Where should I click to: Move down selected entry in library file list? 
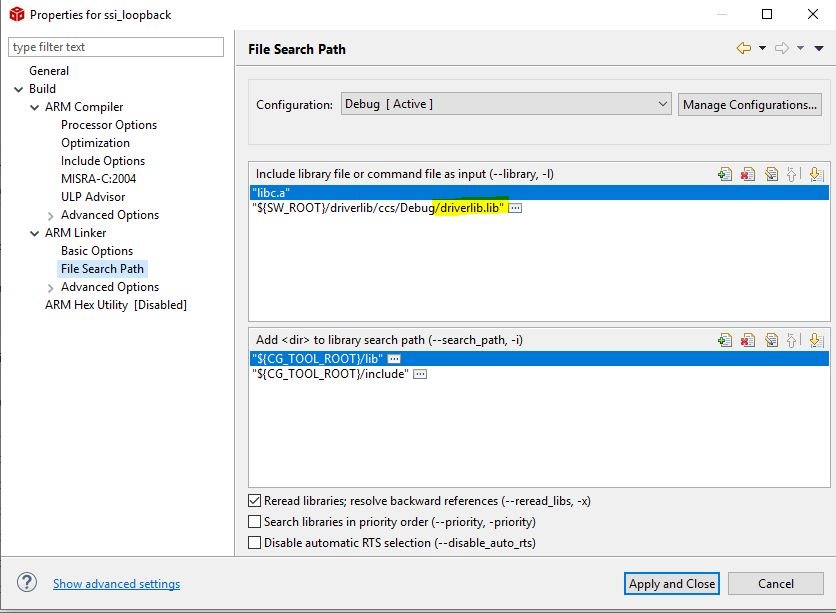tap(815, 174)
